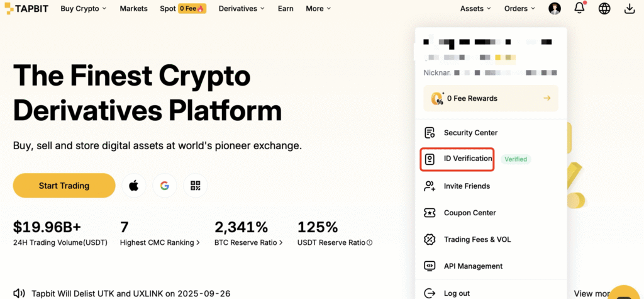The image size is (644, 299).
Task: Show the QR code download icon
Action: click(196, 186)
